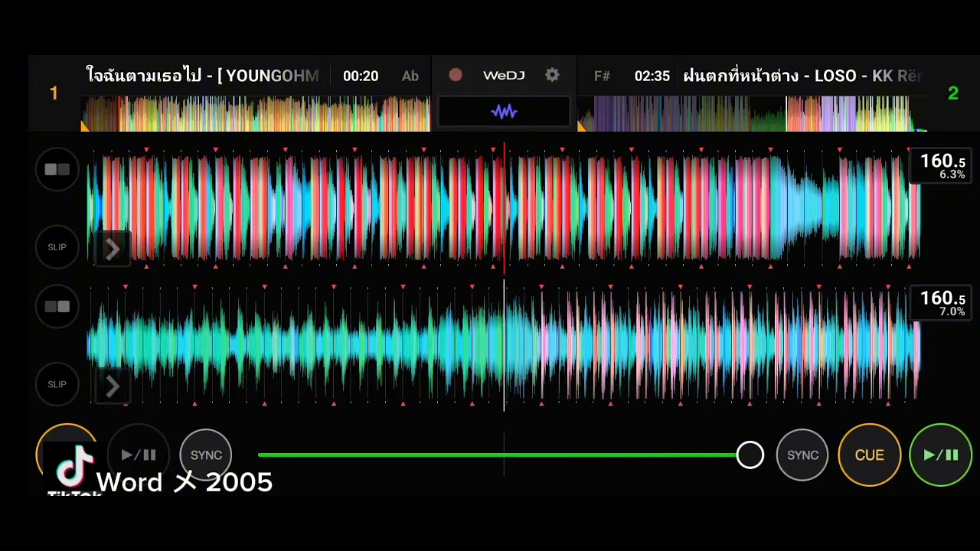Select deck number 2 label
This screenshot has height=551, width=980.
(953, 93)
